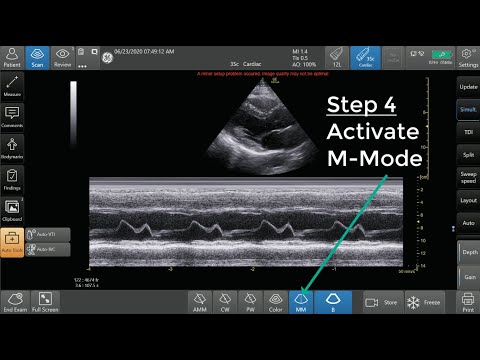
Task: Open the Comments annotation tool
Action: point(12,117)
